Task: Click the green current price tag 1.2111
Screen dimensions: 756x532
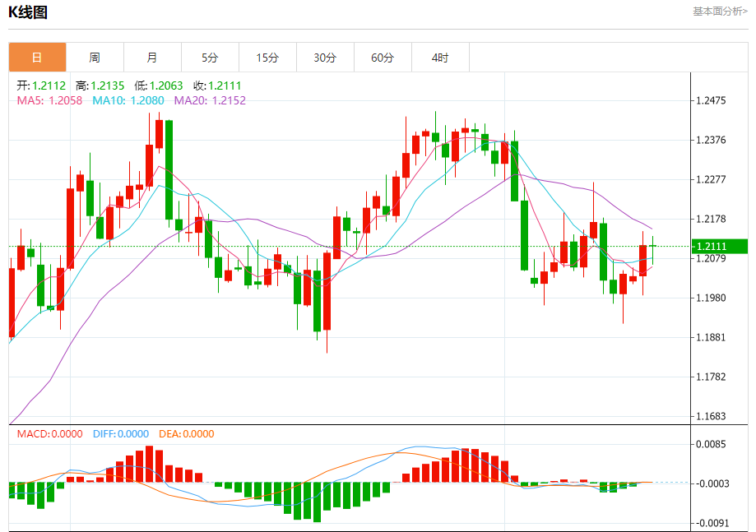Action: (719, 246)
